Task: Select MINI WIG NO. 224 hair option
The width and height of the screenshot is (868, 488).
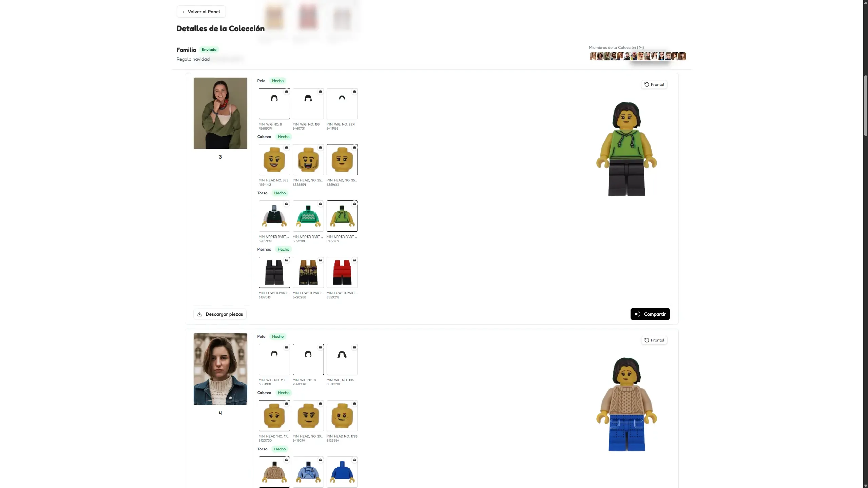Action: 342,104
